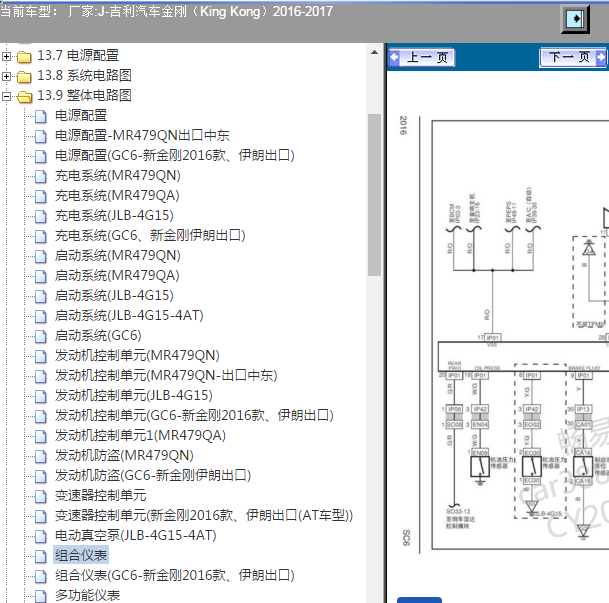The image size is (609, 603).
Task: Open 充电系统(MR479QN)
Action: click(118, 176)
